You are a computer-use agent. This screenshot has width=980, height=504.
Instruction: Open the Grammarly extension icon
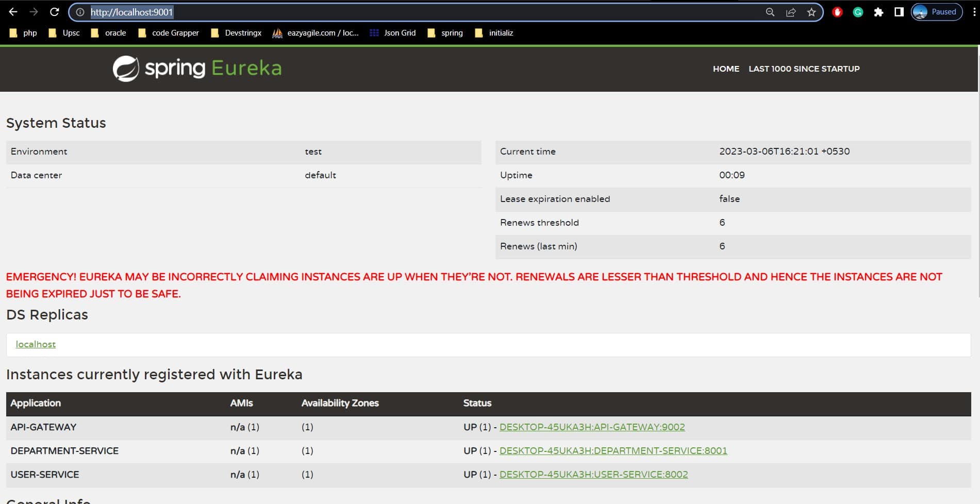point(858,12)
